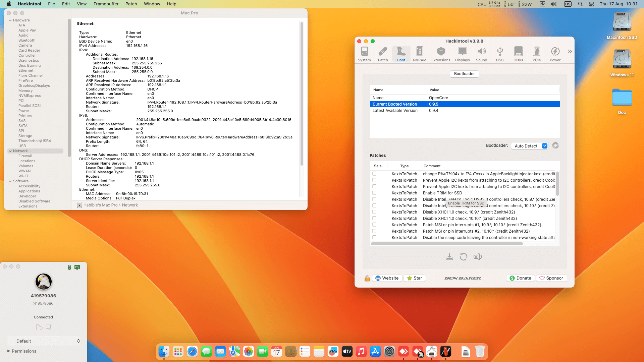Expand the Permissions disclosure triangle
Viewport: 644px width, 362px height.
tap(9, 351)
